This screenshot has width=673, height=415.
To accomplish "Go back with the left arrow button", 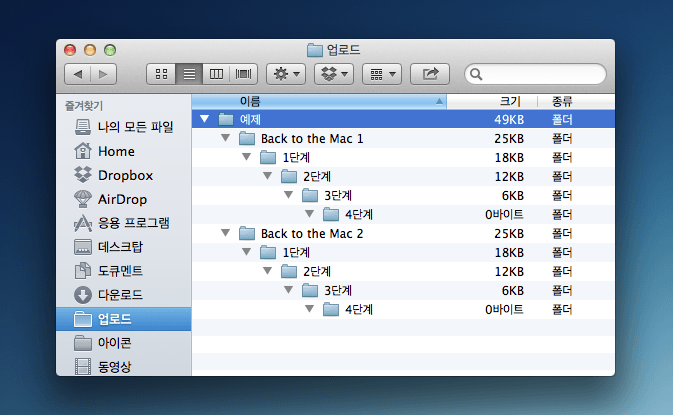I will click(x=78, y=74).
